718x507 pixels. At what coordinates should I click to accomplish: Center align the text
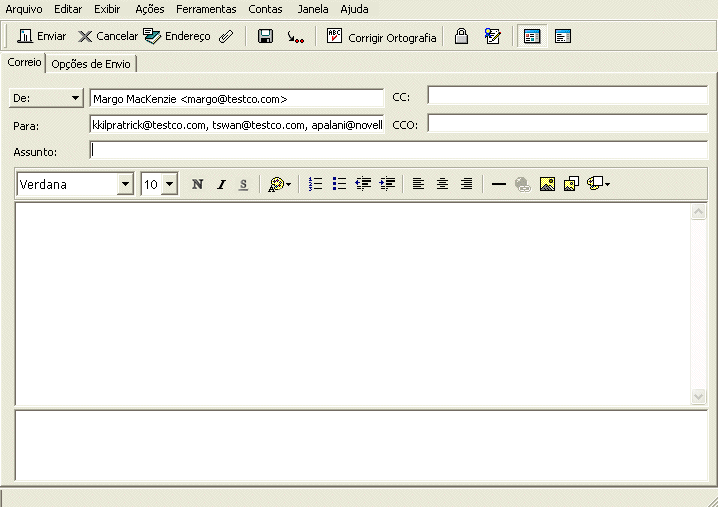coord(442,184)
